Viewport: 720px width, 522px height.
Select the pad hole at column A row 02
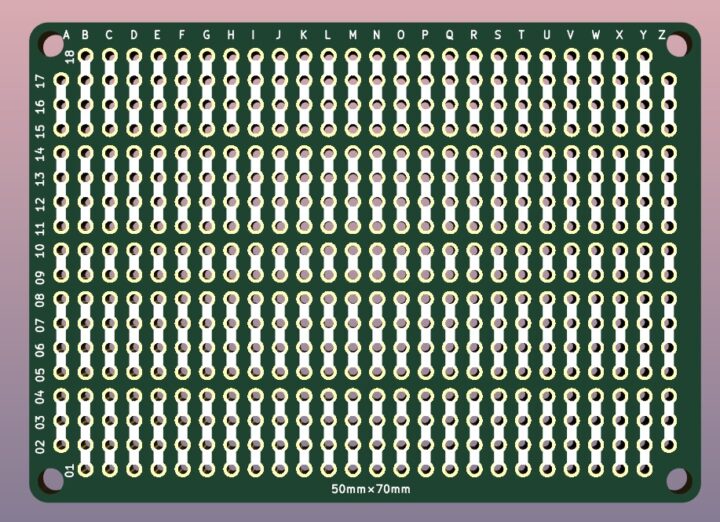(61, 444)
